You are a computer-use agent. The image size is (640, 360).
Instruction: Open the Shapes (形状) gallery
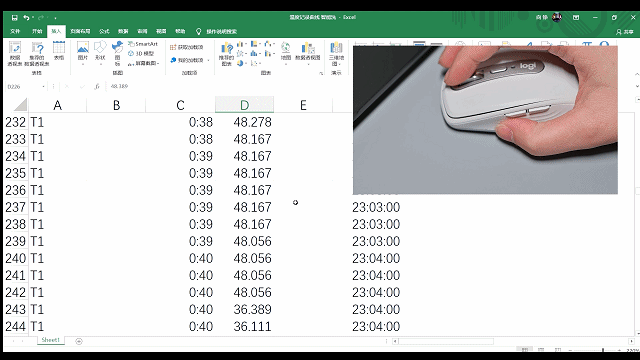(100, 52)
